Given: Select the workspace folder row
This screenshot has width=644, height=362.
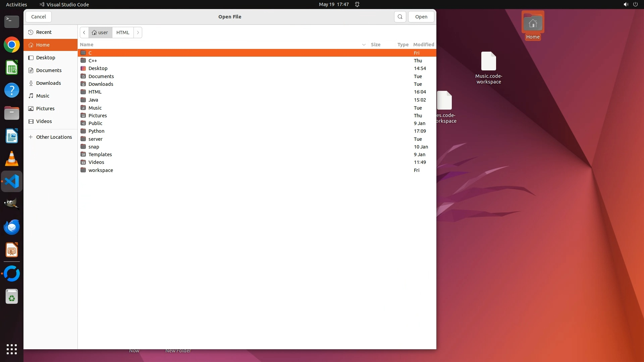Looking at the screenshot, I should point(101,170).
